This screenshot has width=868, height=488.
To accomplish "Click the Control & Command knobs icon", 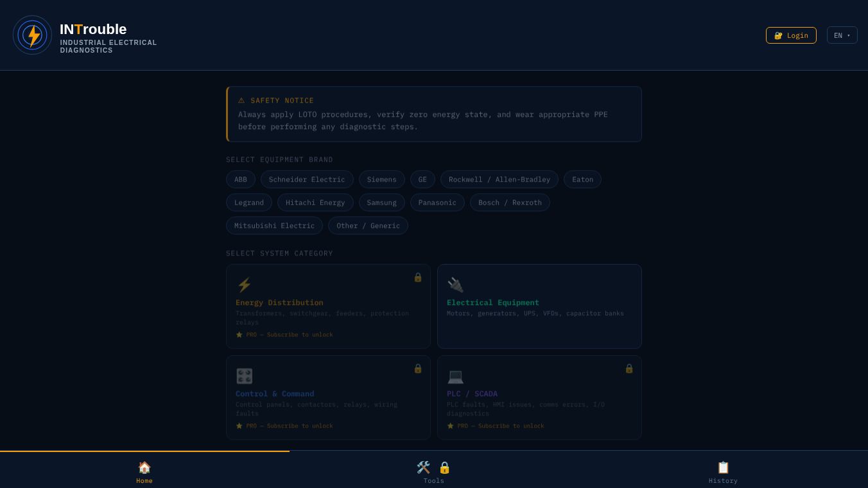I will point(244,376).
